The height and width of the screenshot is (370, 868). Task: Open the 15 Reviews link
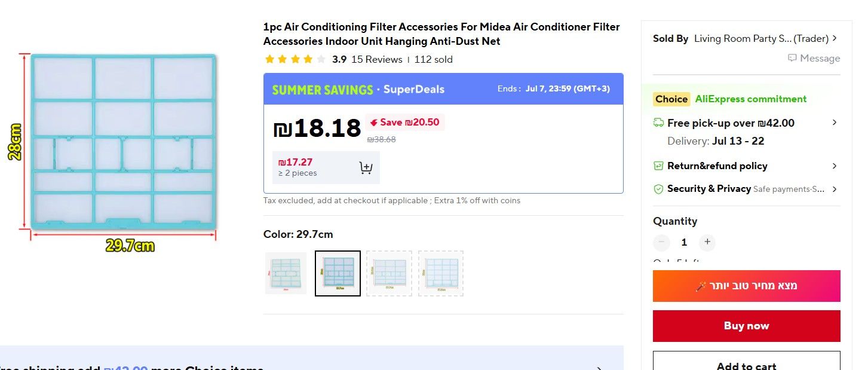(377, 59)
